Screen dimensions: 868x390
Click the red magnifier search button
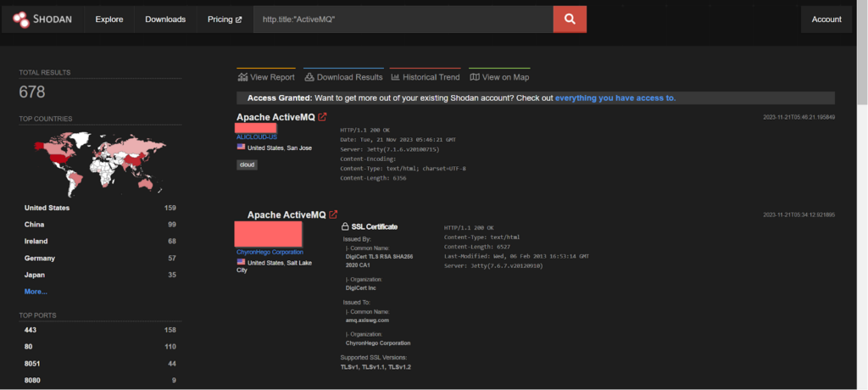(570, 19)
